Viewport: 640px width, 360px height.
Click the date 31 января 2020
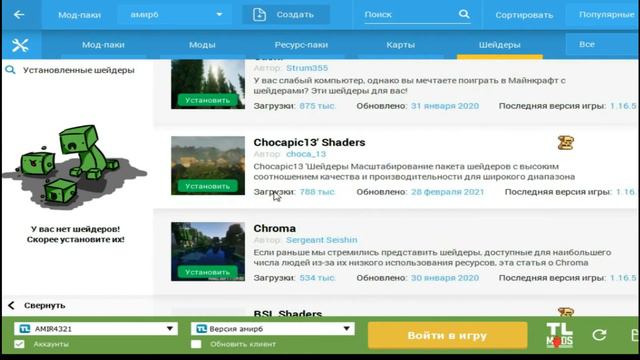[x=445, y=106]
